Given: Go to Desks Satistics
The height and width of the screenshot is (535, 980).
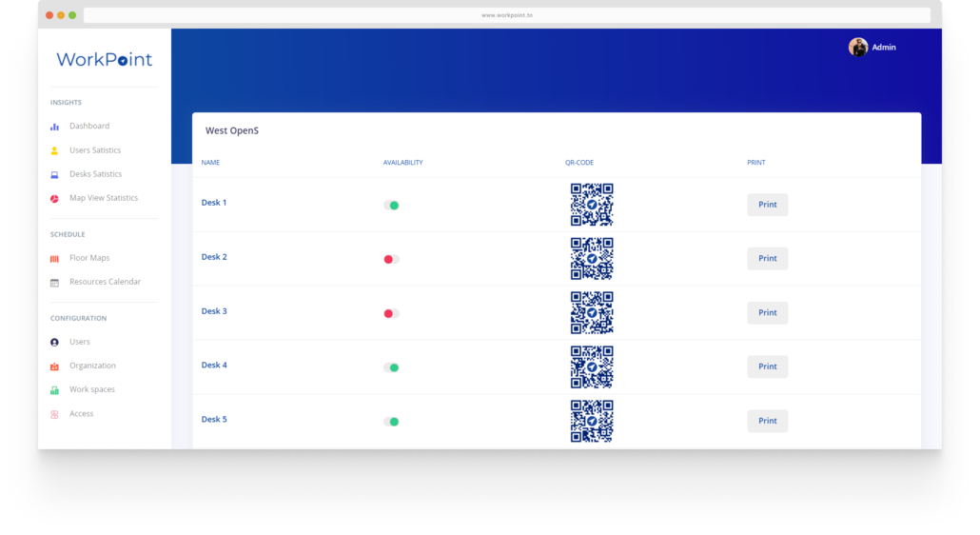Looking at the screenshot, I should coord(96,174).
